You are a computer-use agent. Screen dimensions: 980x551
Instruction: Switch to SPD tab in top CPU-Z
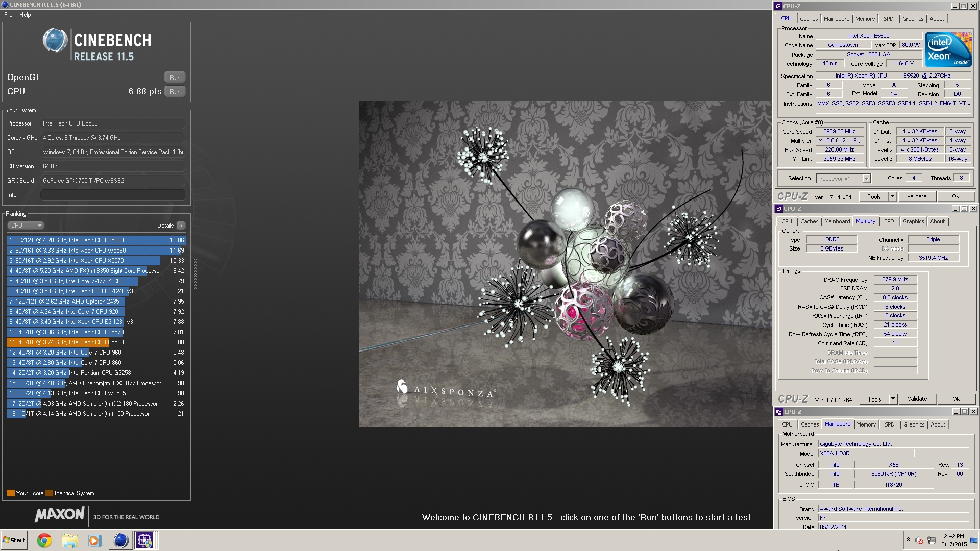[x=889, y=19]
